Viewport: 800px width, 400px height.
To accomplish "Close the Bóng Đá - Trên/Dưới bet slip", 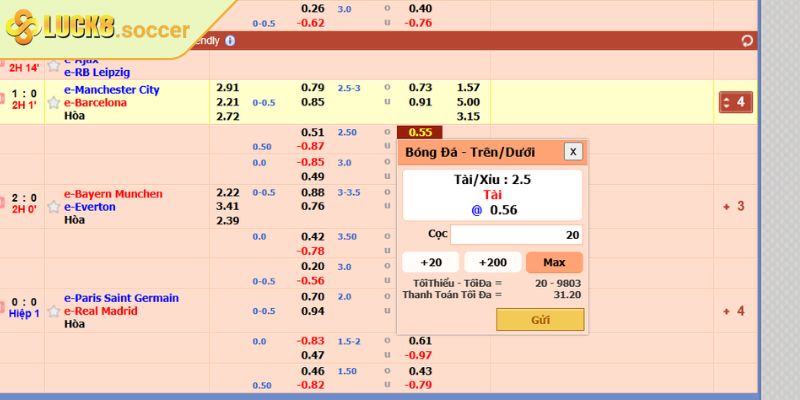I will click(x=573, y=152).
